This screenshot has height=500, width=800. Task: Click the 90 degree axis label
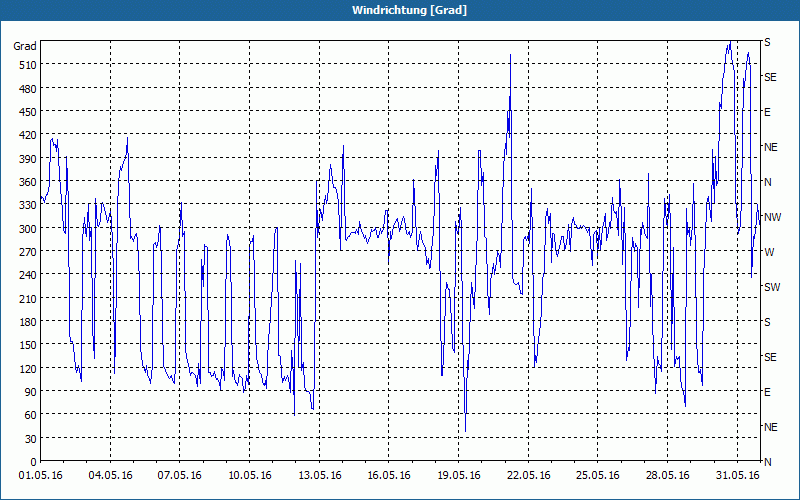coord(30,392)
